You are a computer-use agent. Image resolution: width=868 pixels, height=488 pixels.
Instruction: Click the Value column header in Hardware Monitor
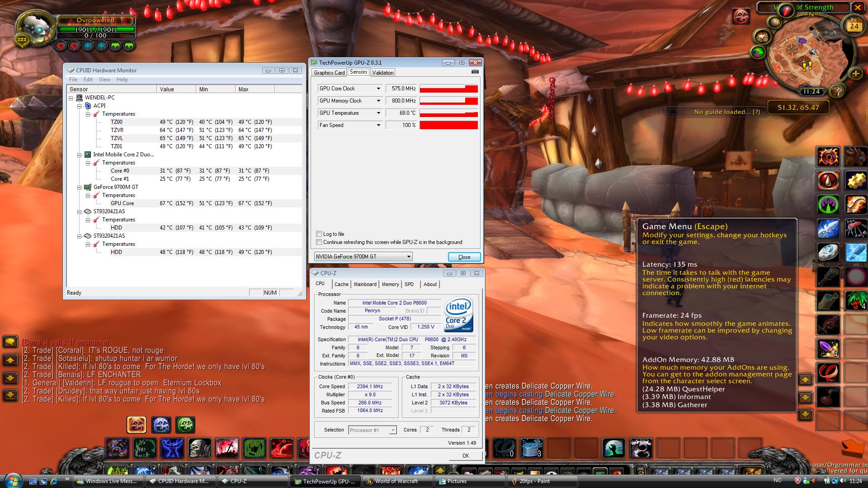[x=176, y=89]
